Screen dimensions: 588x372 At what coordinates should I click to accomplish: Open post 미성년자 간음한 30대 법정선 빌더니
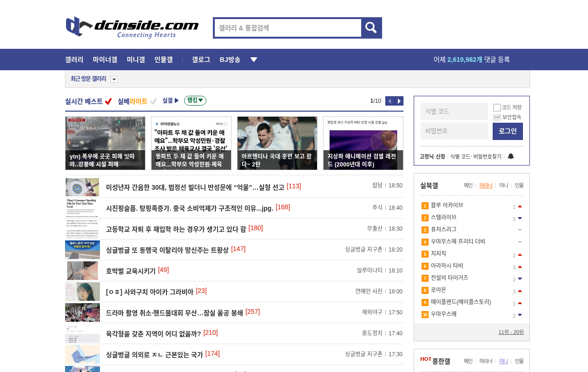[195, 187]
